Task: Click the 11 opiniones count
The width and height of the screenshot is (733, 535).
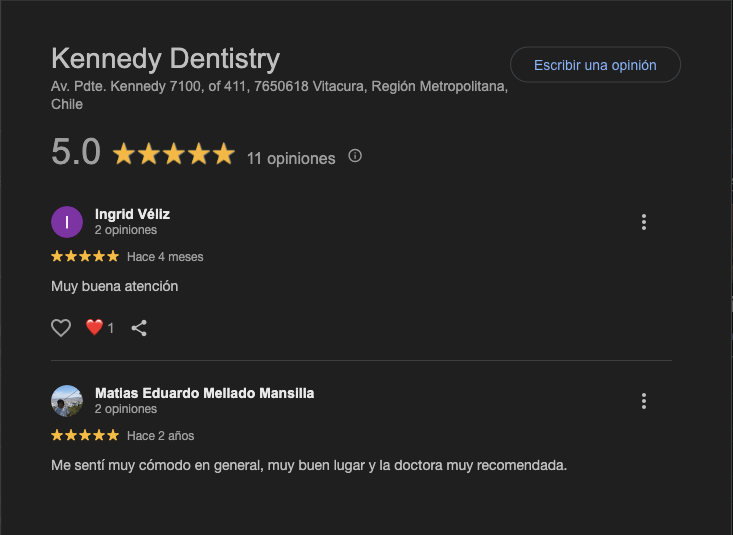Action: pyautogui.click(x=291, y=158)
